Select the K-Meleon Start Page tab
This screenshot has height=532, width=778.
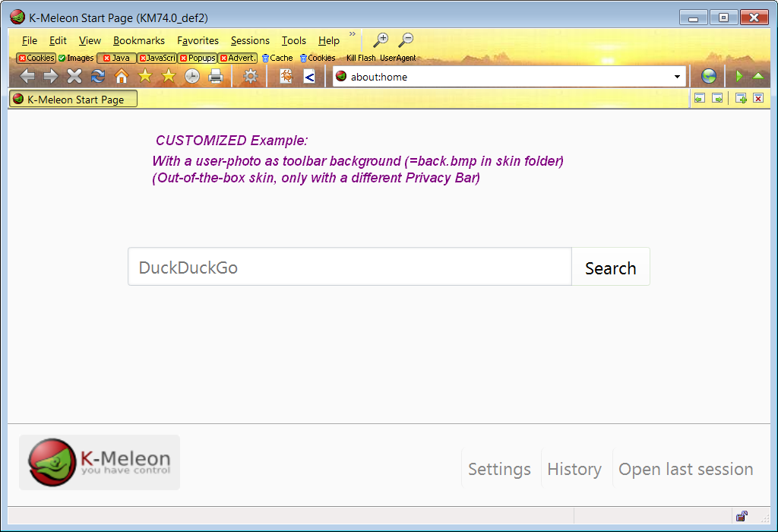click(x=74, y=99)
